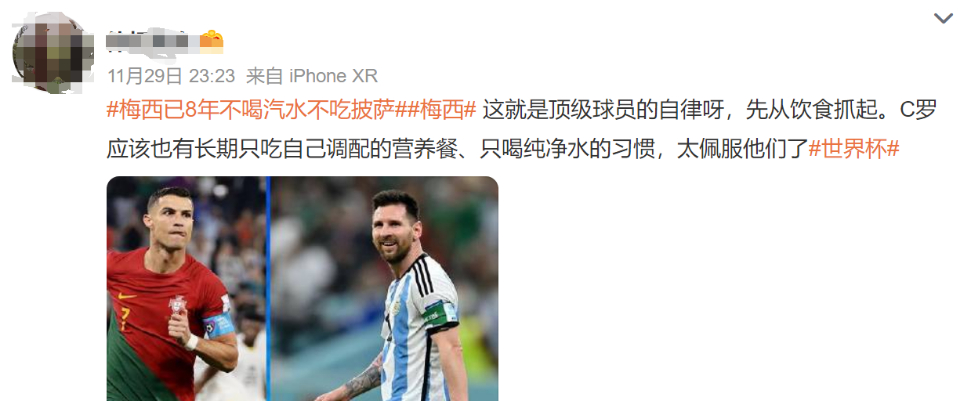This screenshot has height=401, width=960.
Task: Open the post options chevron menu
Action: tap(943, 18)
